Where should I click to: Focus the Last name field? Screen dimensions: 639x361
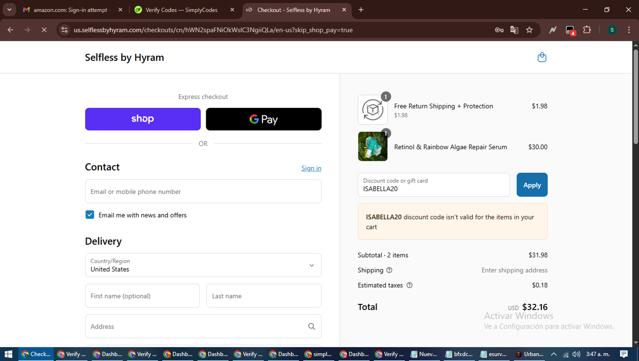[264, 296]
